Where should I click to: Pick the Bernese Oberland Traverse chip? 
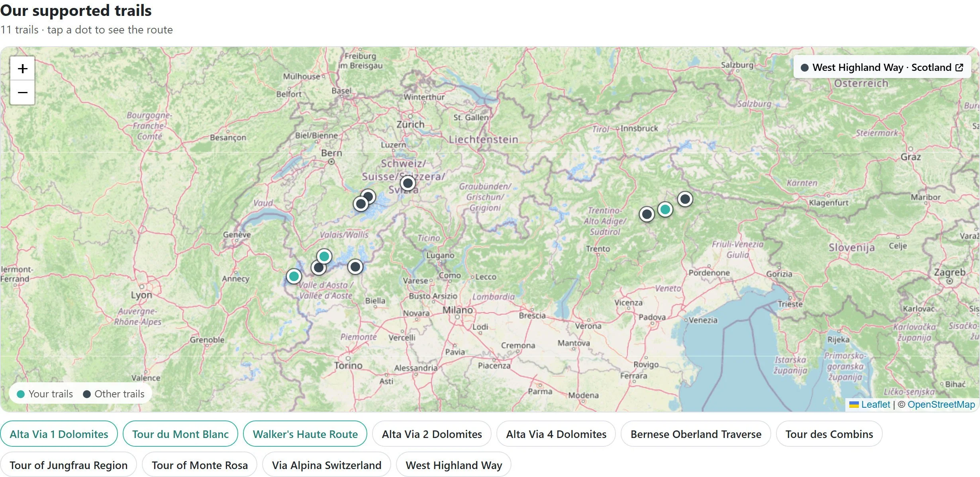coord(696,434)
